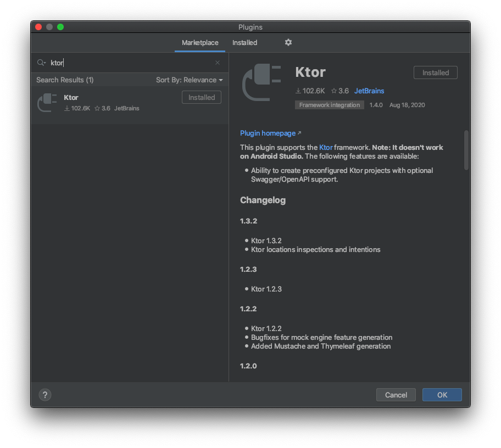Image resolution: width=501 pixels, height=448 pixels.
Task: Click the 1.2.3 changelog version heading
Action: point(248,270)
